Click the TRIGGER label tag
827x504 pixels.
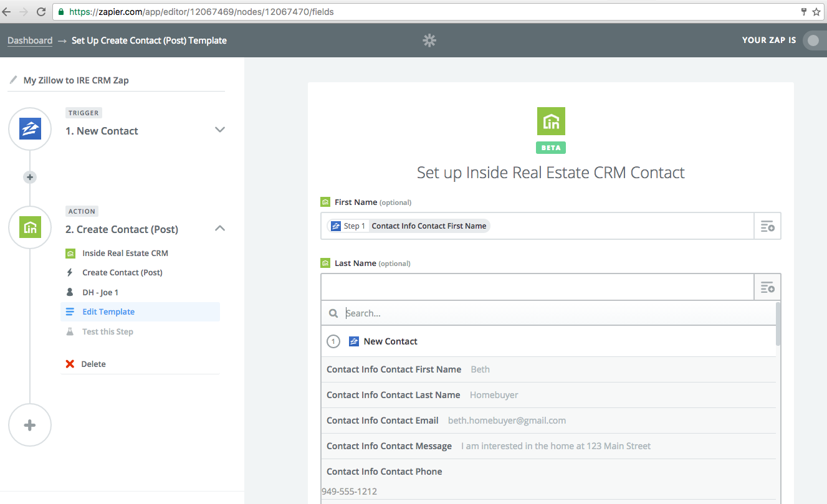84,113
